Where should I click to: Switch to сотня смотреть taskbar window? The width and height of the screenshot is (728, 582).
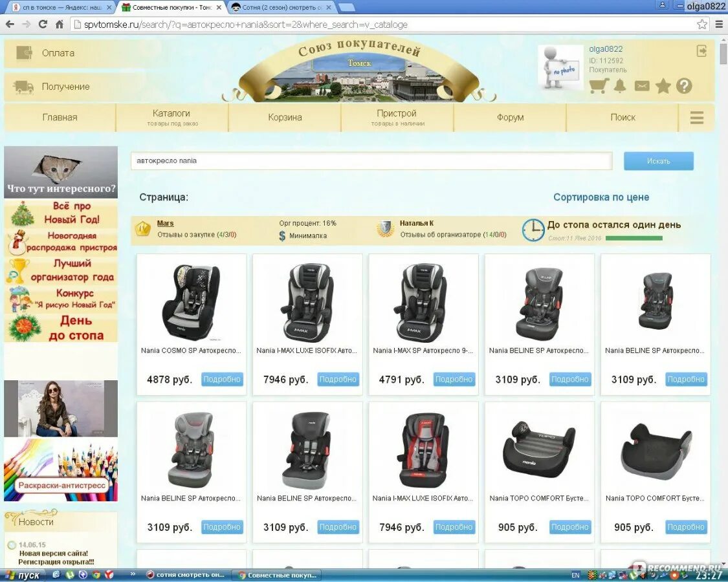pos(186,576)
